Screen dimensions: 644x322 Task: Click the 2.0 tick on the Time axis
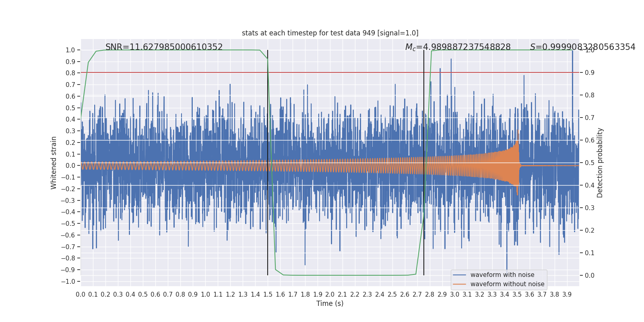[x=330, y=294]
